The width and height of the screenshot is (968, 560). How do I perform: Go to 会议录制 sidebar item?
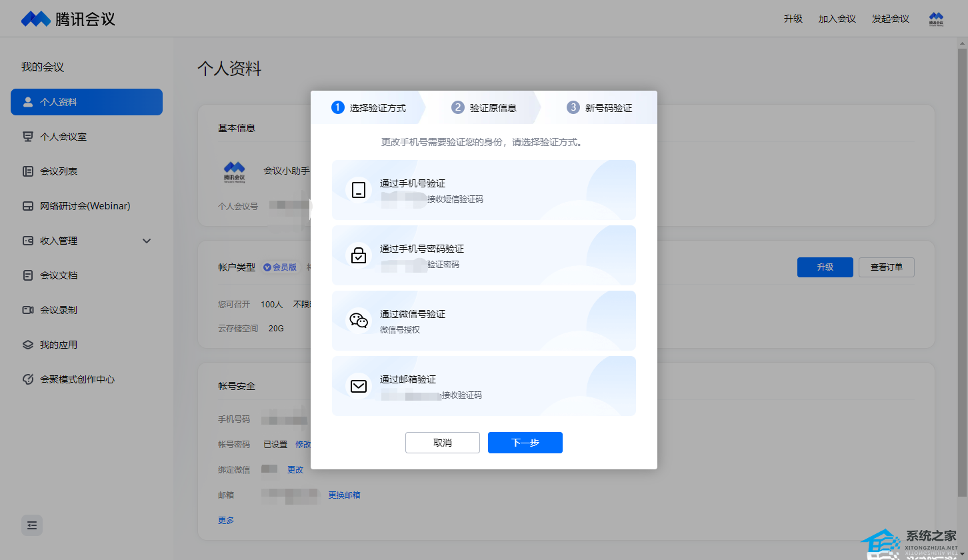[59, 310]
